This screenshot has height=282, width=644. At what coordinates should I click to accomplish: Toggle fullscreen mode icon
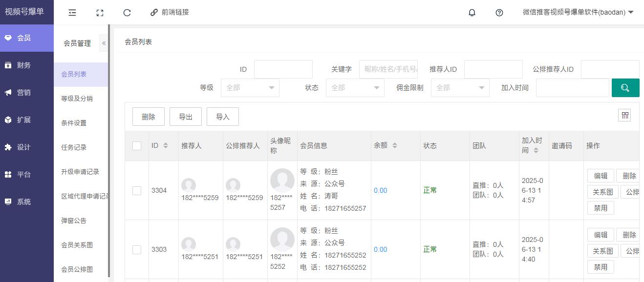tap(100, 13)
